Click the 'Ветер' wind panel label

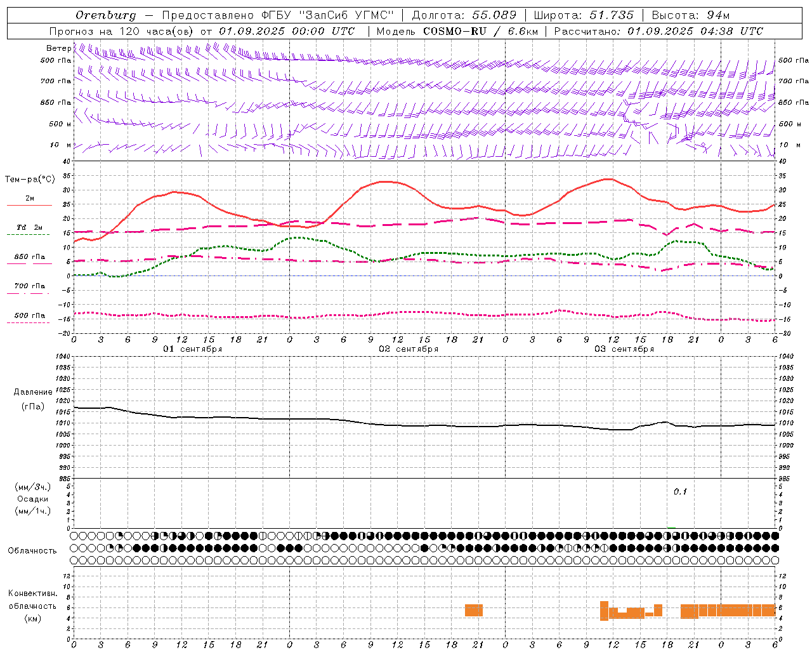coord(58,48)
